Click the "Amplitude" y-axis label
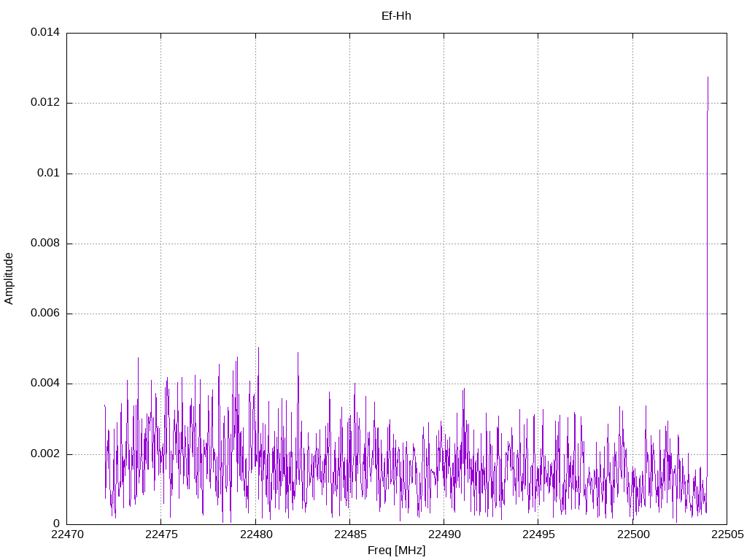Screen dimensions: 747x560 pyautogui.click(x=9, y=279)
